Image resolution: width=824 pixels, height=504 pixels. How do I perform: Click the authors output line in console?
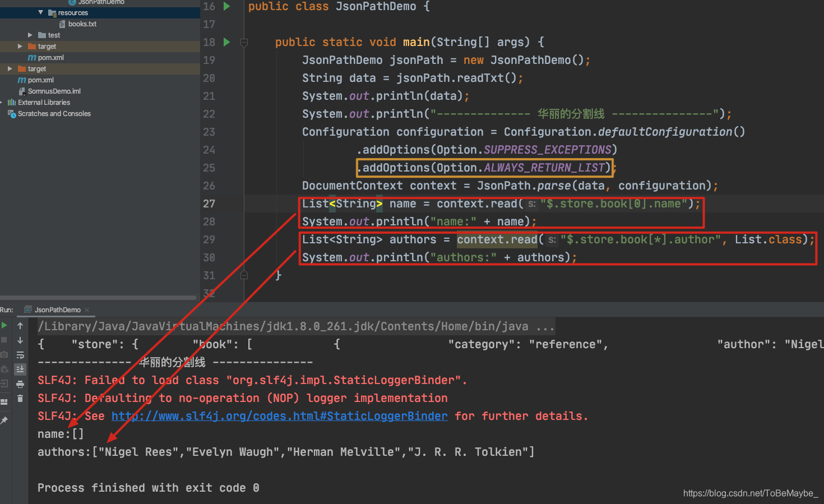click(x=286, y=452)
